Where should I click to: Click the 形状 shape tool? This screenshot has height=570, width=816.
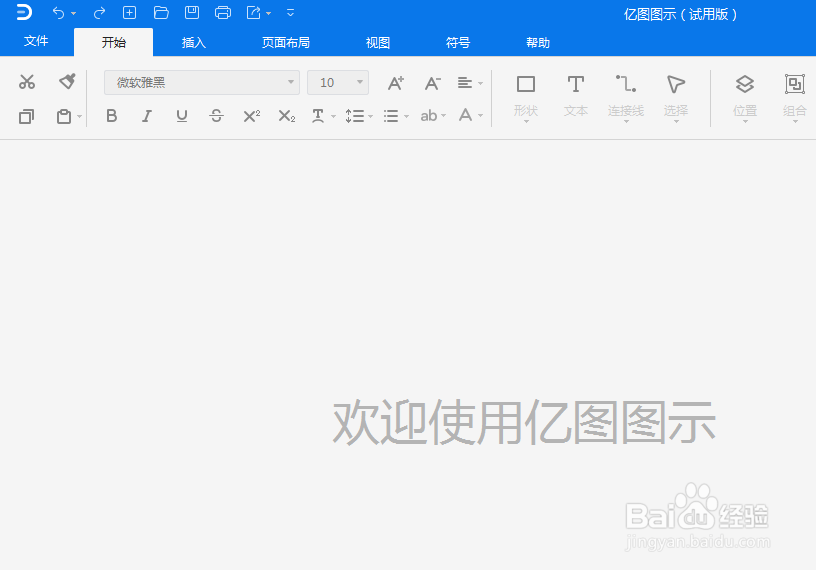(526, 98)
